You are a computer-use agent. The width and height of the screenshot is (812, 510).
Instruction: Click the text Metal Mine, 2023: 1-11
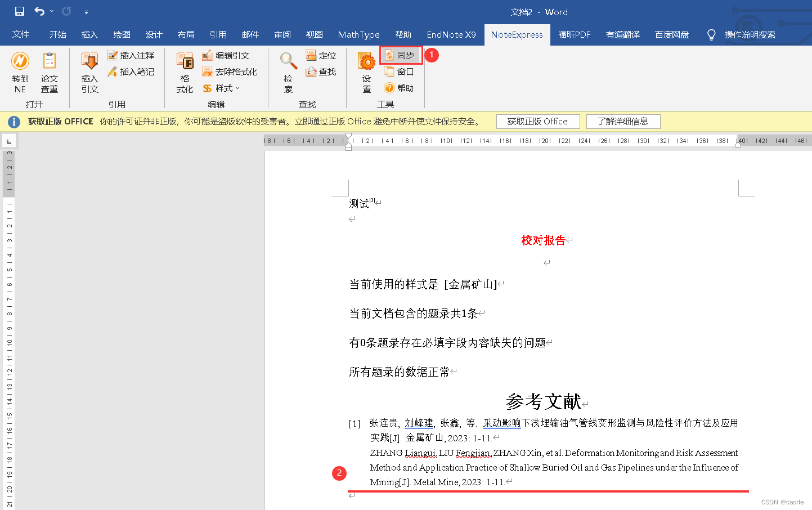[x=459, y=482]
